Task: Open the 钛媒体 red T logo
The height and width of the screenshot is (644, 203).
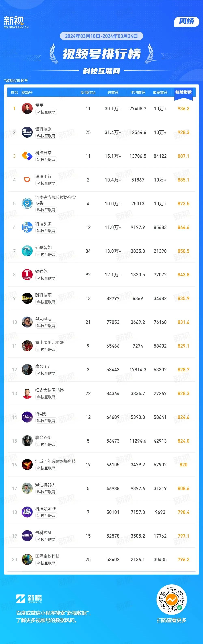Action: click(x=27, y=274)
